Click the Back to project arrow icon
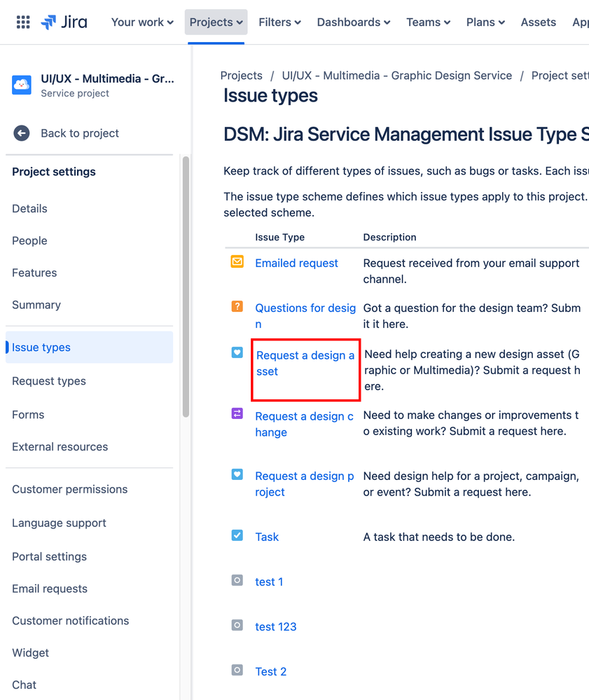 pyautogui.click(x=22, y=133)
